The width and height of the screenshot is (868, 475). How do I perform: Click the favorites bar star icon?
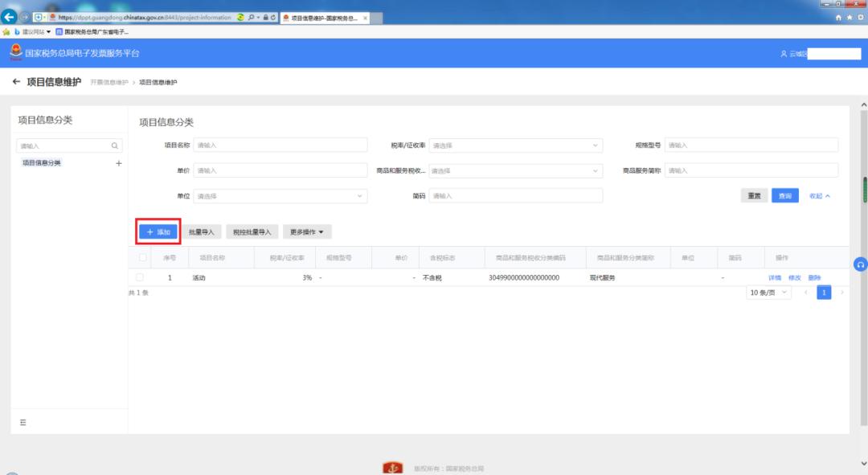click(x=6, y=32)
